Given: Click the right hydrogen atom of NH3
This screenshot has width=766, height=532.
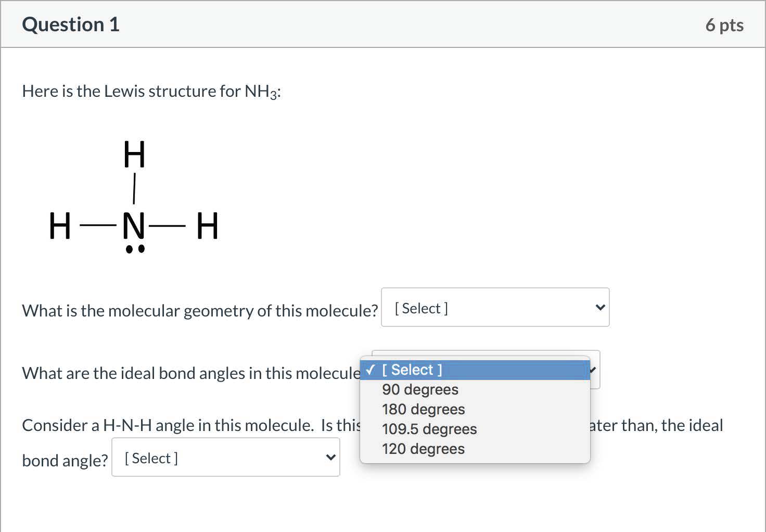Looking at the screenshot, I should click(x=208, y=226).
